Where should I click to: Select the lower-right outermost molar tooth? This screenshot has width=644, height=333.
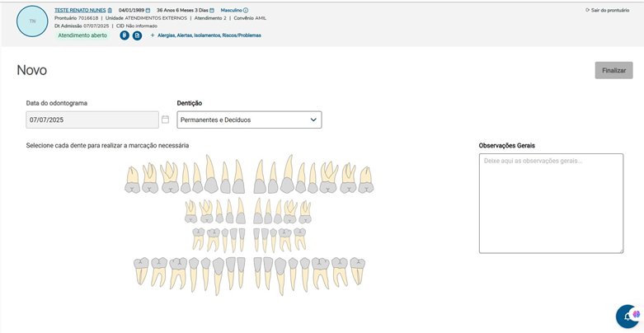click(x=358, y=270)
